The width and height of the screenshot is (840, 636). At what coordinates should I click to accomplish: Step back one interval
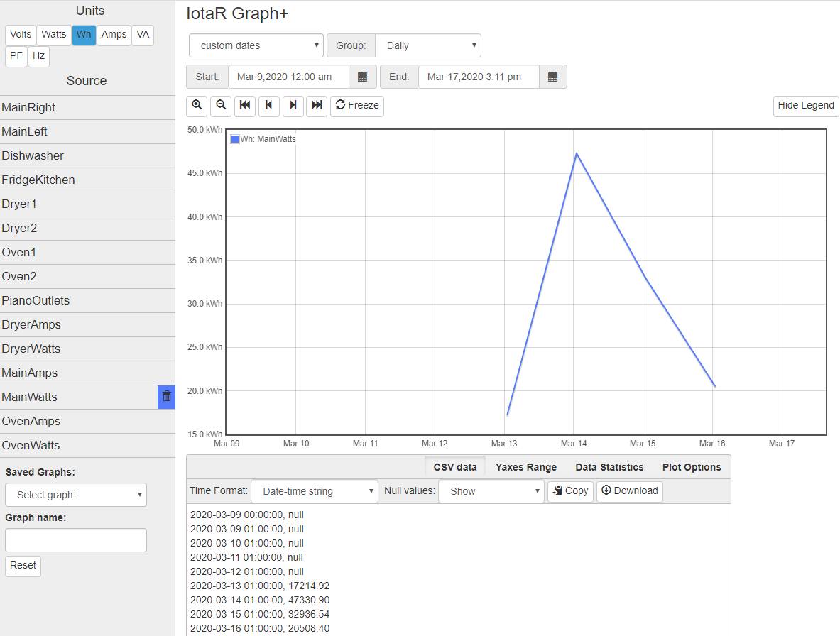pyautogui.click(x=269, y=106)
